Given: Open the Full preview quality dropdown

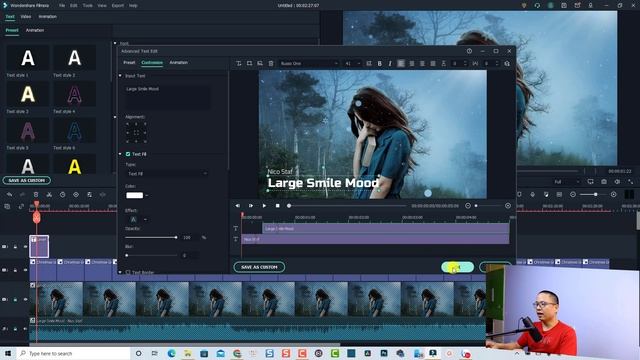Looking at the screenshot, I should [x=567, y=182].
